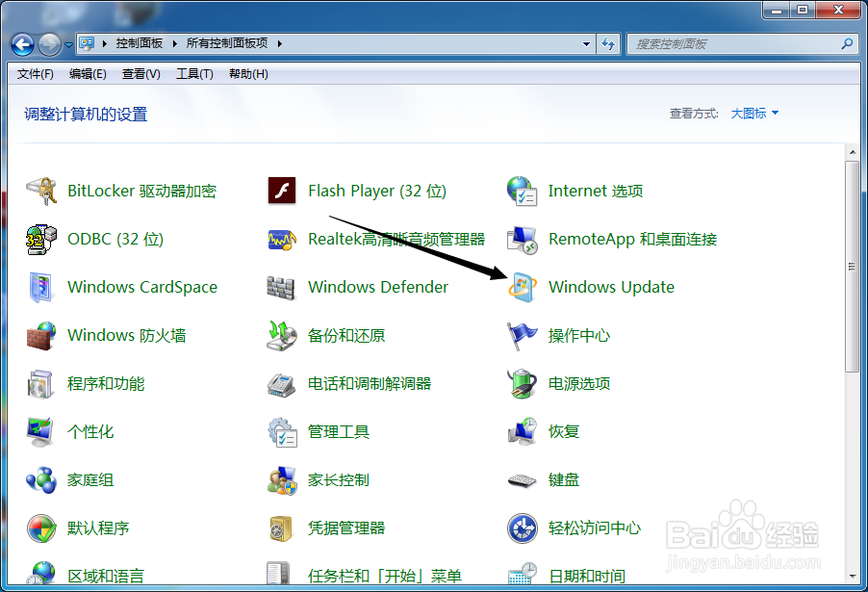The width and height of the screenshot is (868, 592).
Task: Launch Flash Player (32 位) settings
Action: click(x=376, y=191)
